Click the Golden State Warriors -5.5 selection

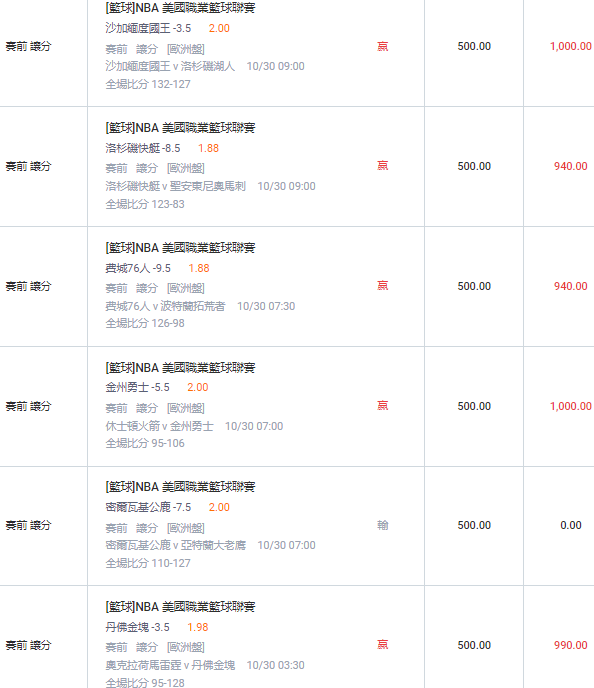[137, 387]
